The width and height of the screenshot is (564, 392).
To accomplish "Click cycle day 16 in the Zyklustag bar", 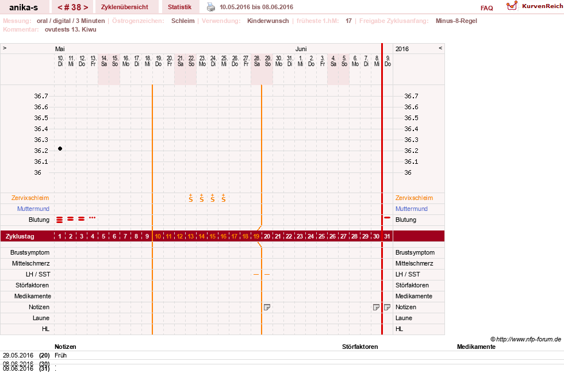I will pos(224,236).
